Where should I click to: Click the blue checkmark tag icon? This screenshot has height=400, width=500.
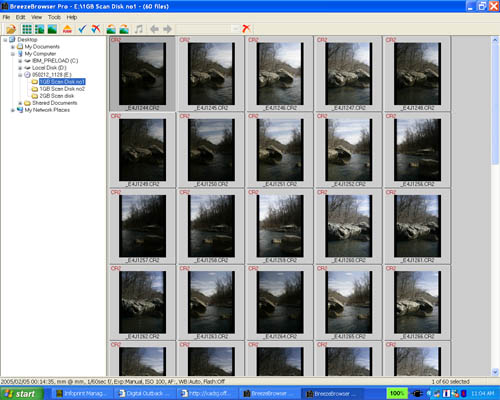82,29
